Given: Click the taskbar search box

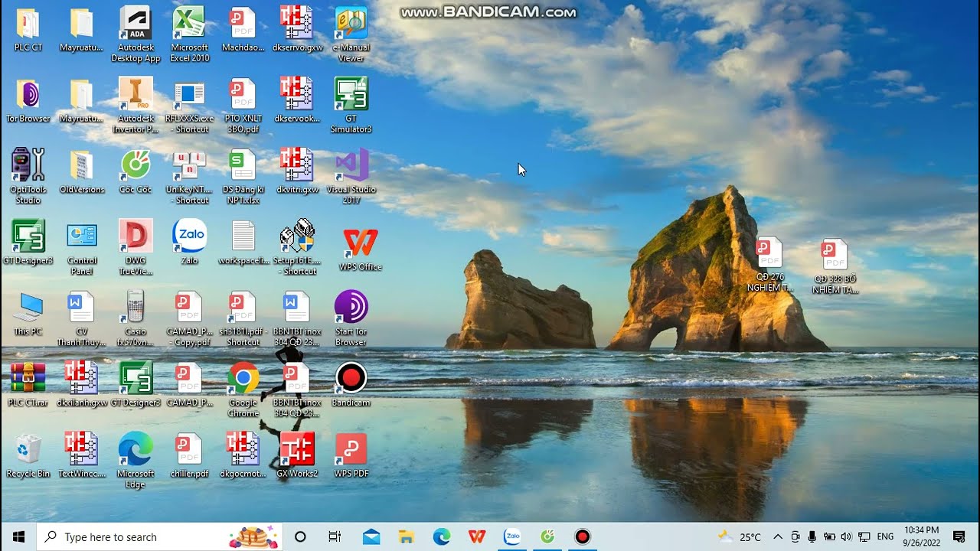Looking at the screenshot, I should [x=159, y=536].
